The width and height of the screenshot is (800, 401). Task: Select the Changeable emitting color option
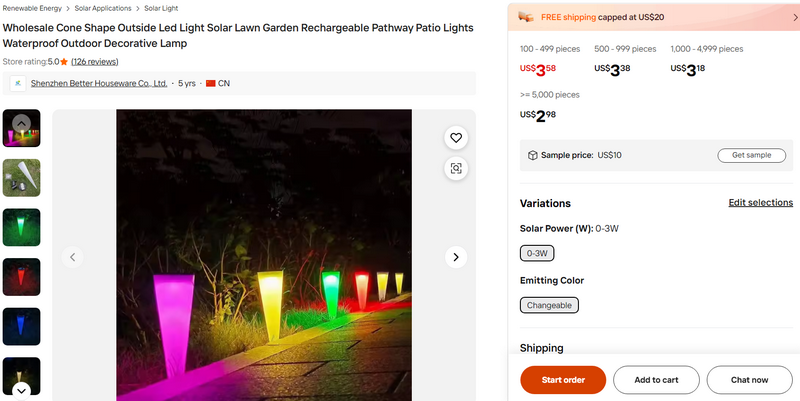pyautogui.click(x=549, y=305)
